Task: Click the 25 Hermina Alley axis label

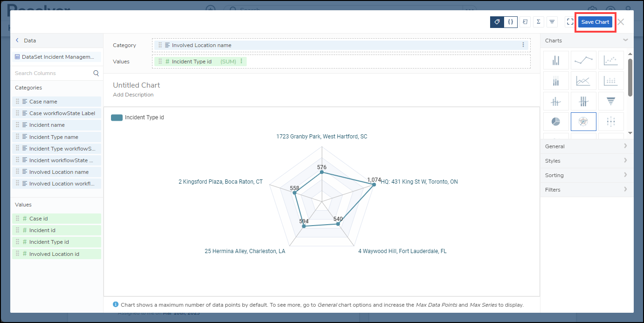Action: point(245,251)
